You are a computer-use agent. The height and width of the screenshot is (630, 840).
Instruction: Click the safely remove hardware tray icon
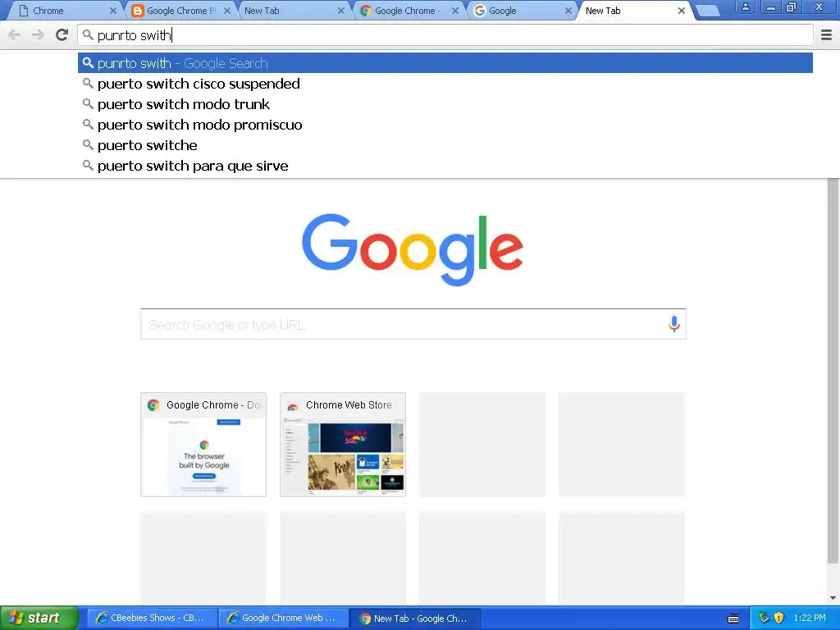[765, 618]
